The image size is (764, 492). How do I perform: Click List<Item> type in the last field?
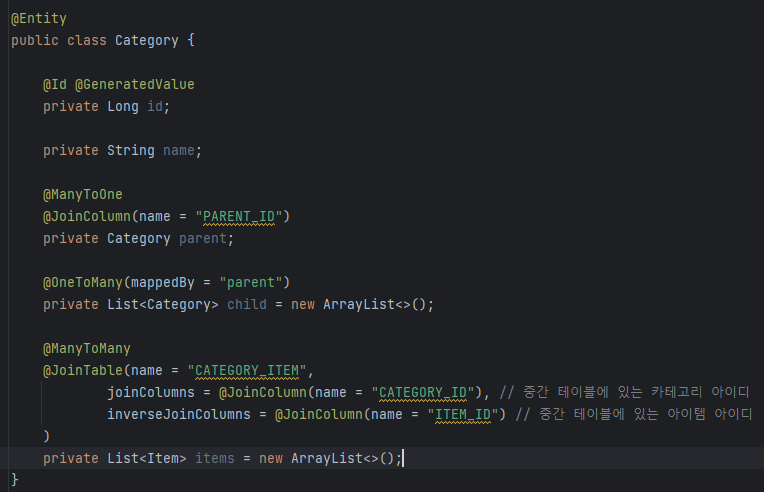(147, 458)
